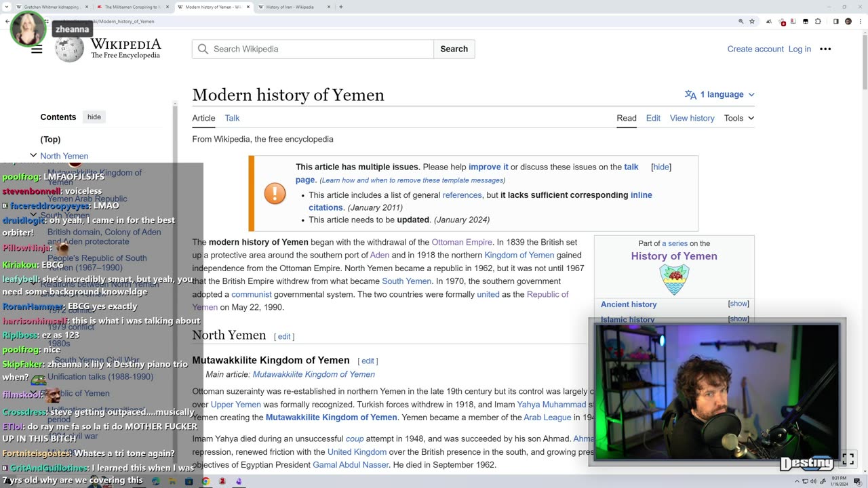Open the notification center icon in the taskbar
Viewport: 868px width, 488px height.
[x=857, y=481]
